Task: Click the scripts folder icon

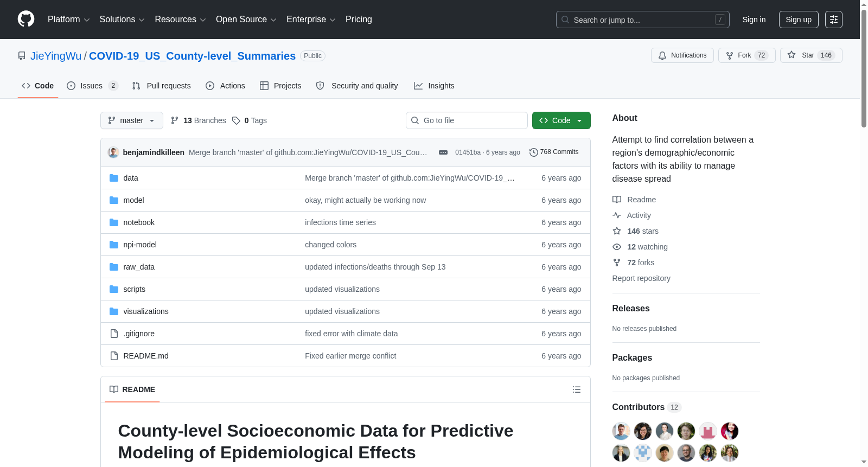Action: click(x=114, y=289)
